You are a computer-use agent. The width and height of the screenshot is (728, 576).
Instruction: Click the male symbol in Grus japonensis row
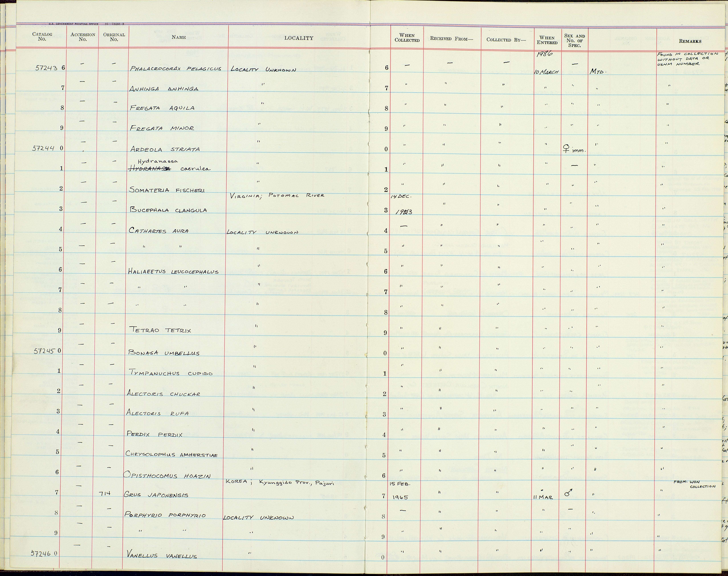[x=568, y=493]
